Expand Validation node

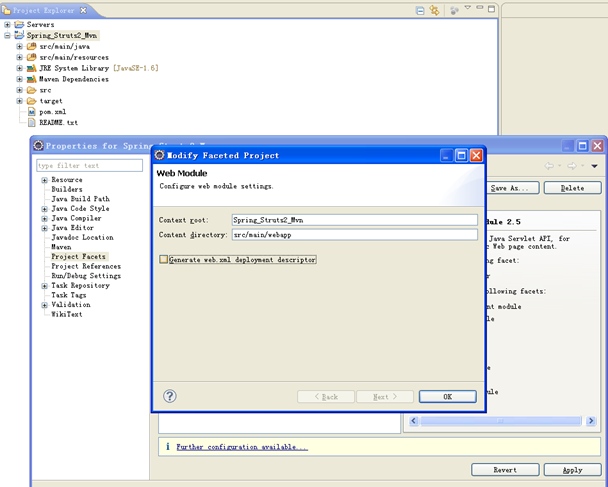[45, 305]
